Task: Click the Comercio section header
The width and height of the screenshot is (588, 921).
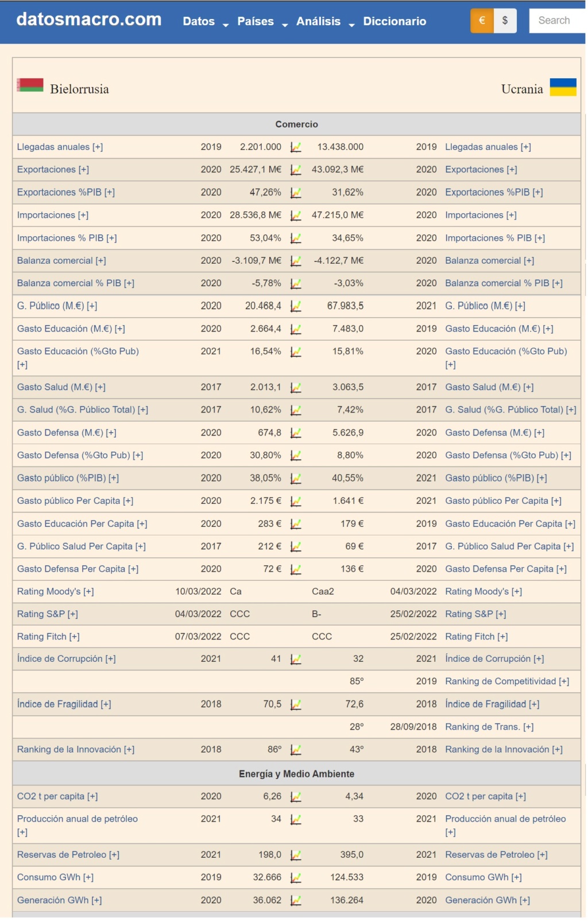Action: (297, 125)
